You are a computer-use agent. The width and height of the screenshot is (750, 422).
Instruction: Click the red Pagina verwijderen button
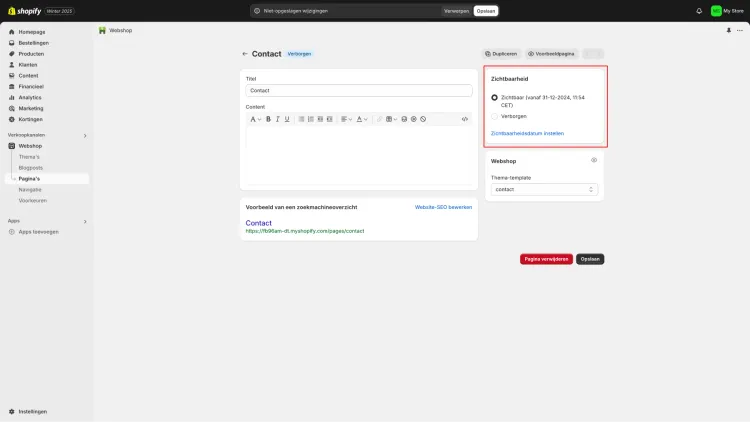pyautogui.click(x=546, y=259)
